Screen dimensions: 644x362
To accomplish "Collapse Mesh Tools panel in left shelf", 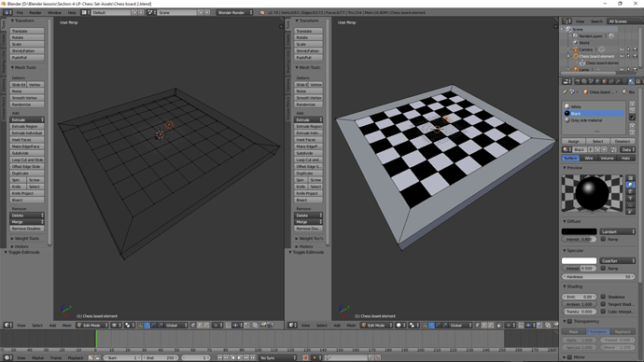I will 23,67.
